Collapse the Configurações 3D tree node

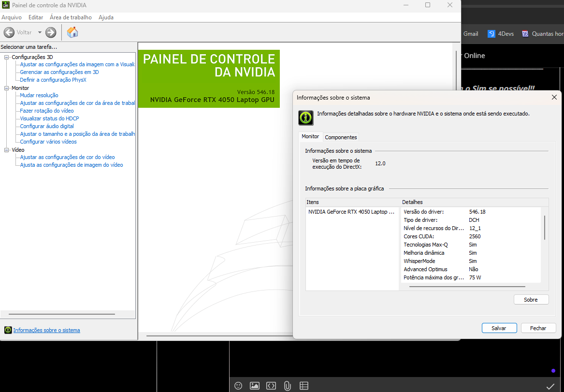pos(6,57)
